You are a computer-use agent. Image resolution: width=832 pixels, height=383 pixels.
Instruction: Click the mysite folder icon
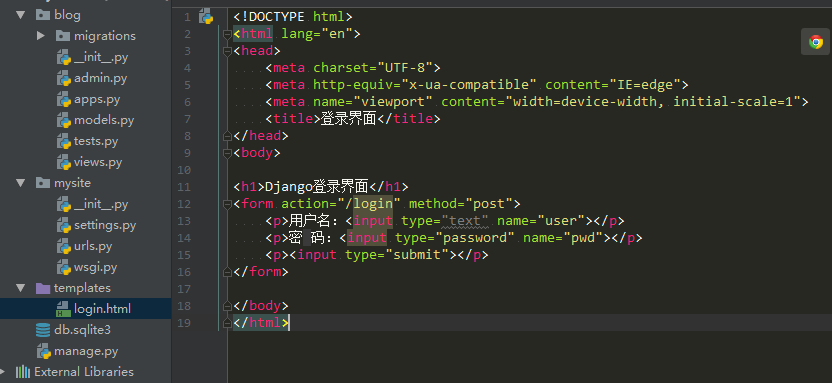point(43,182)
